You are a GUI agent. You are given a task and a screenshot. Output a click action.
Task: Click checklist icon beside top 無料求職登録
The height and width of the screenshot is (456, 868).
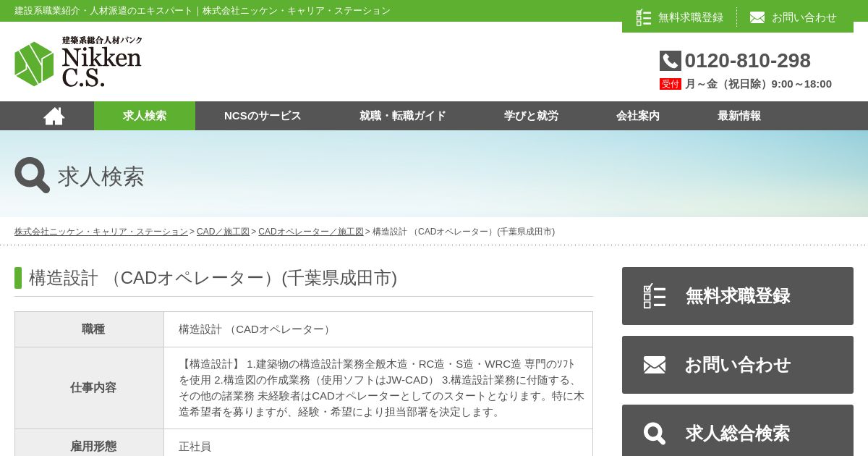pyautogui.click(x=644, y=17)
